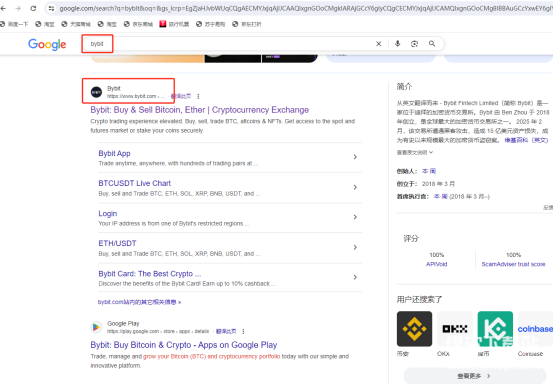This screenshot has height=385, width=554.
Task: Open Google Lens image search icon
Action: tap(414, 44)
